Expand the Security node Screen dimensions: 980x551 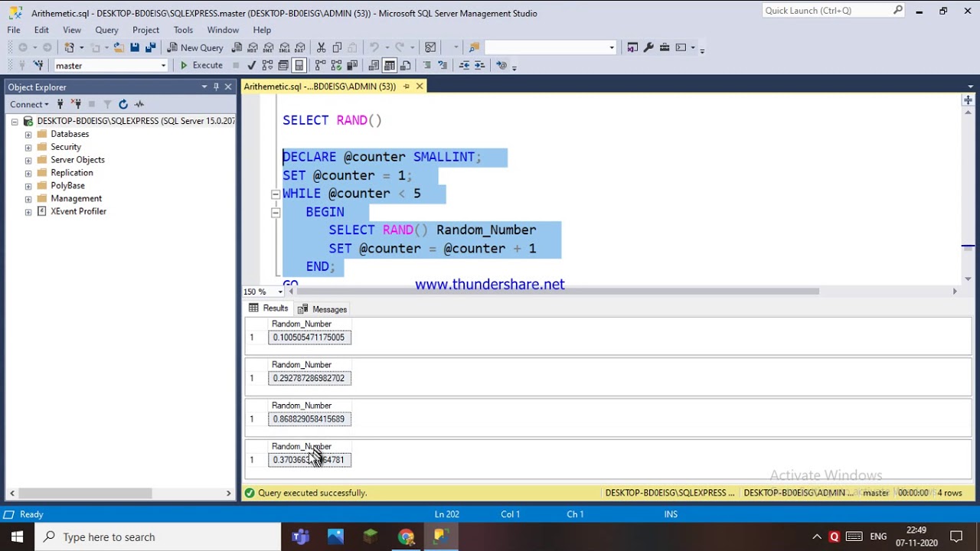pos(28,147)
